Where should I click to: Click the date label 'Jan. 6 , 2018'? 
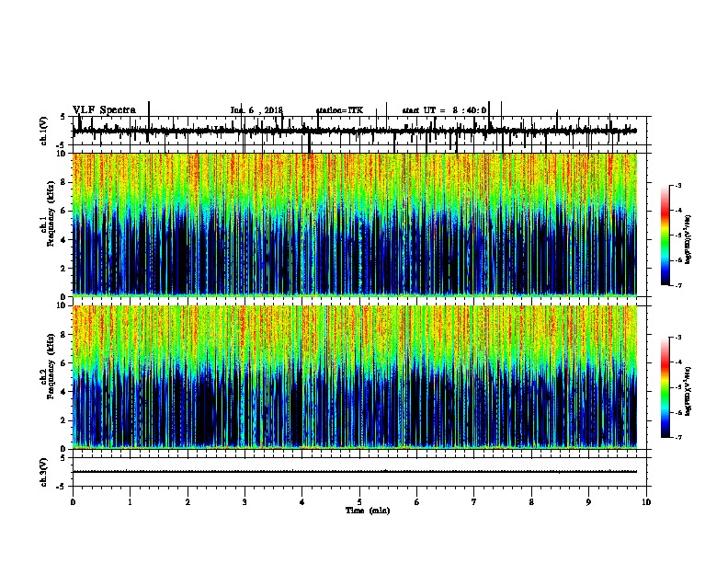(x=256, y=110)
